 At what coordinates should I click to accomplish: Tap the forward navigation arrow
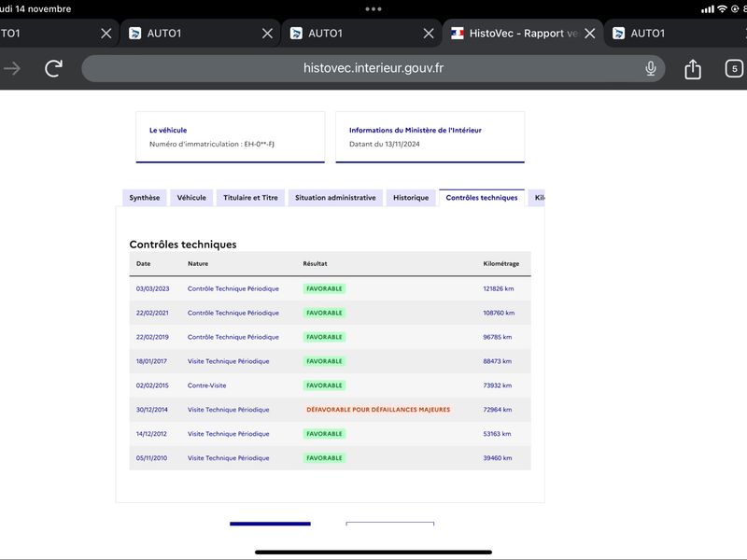[x=12, y=68]
